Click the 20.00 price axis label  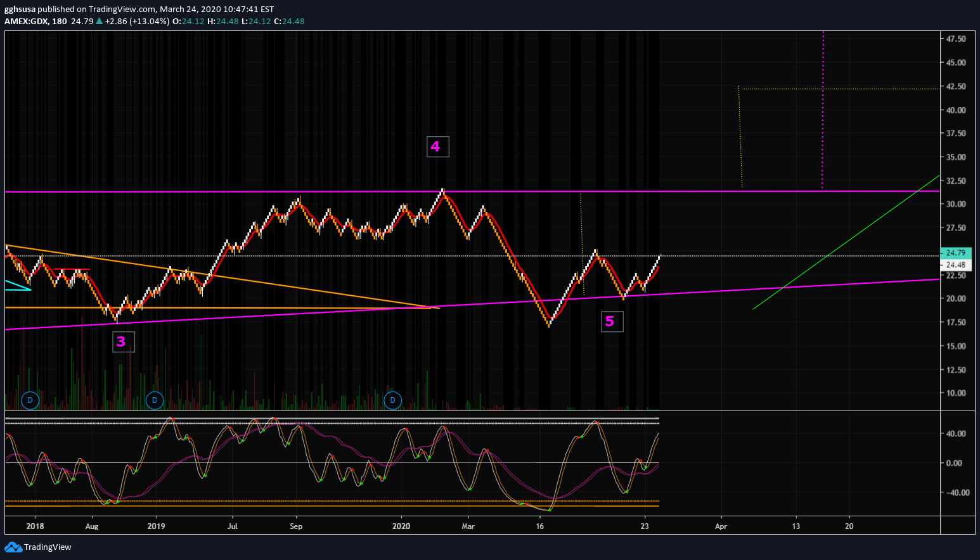(x=956, y=299)
